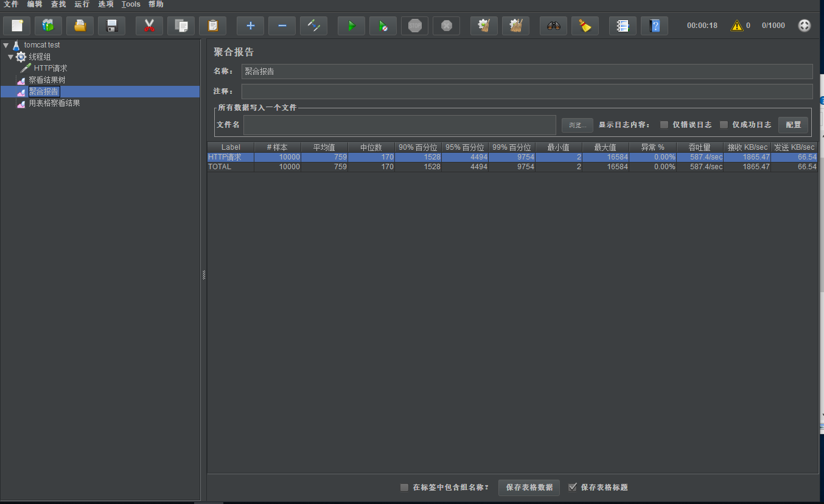Image resolution: width=824 pixels, height=504 pixels.
Task: Enable the 仅成功日志 checkbox
Action: coord(724,125)
